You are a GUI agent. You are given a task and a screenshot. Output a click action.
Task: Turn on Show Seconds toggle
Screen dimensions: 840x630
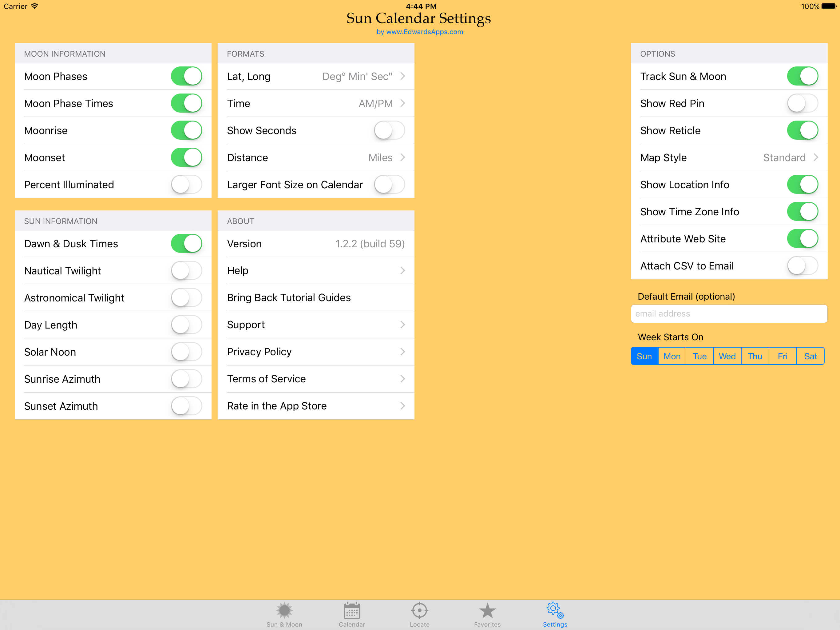click(x=389, y=130)
